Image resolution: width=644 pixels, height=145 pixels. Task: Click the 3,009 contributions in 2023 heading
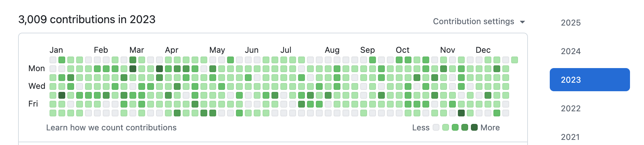coord(87,19)
